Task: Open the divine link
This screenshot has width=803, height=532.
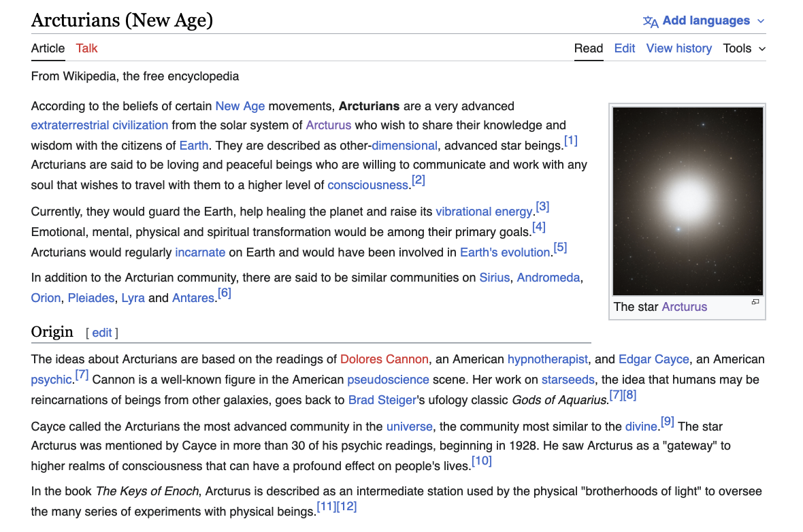Action: pyautogui.click(x=640, y=427)
